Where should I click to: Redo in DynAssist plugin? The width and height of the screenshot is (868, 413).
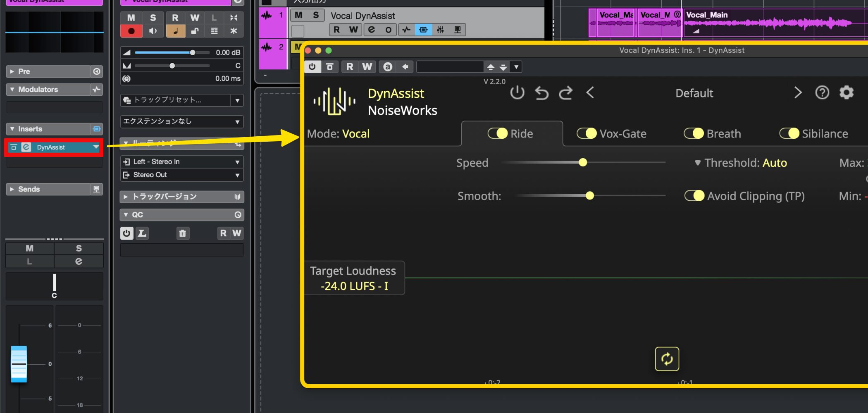point(566,93)
